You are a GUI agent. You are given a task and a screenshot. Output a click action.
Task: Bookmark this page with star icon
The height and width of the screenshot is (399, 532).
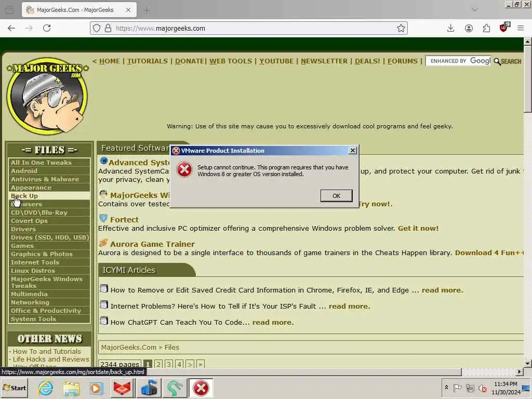point(401,28)
